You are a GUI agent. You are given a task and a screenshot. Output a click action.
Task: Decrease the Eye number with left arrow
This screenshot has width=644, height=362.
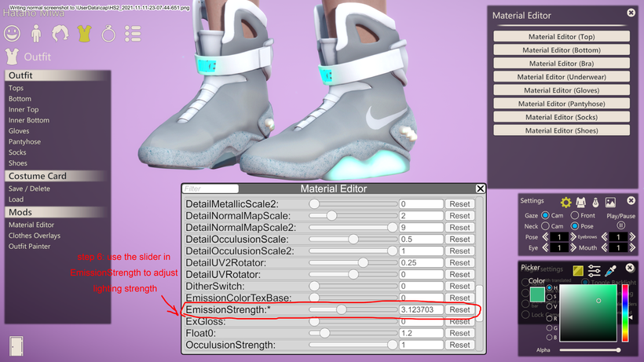[545, 247]
